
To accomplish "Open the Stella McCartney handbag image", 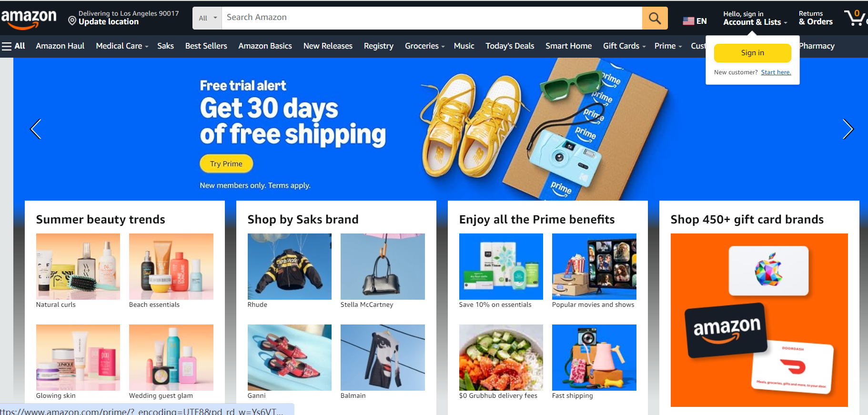I will tap(383, 266).
